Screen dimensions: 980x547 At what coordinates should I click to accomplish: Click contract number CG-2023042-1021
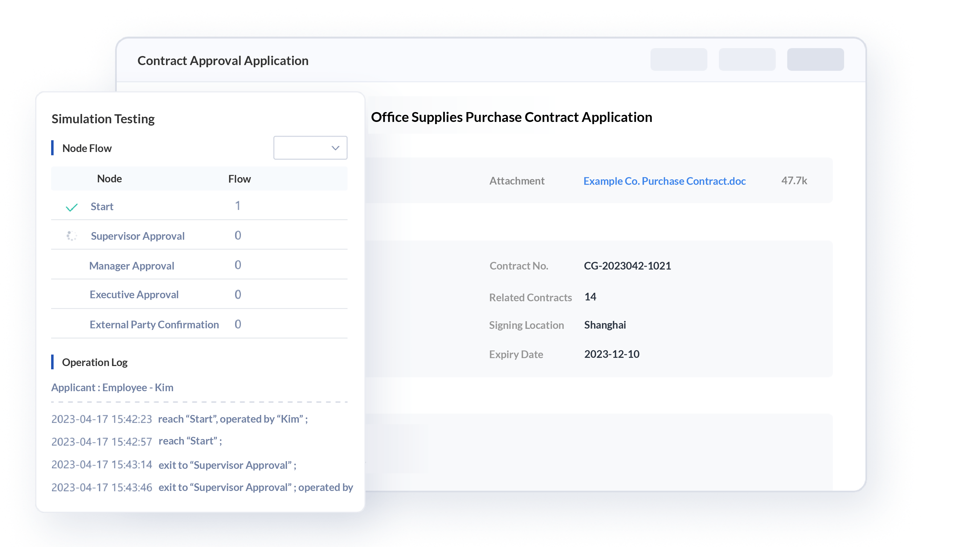[627, 265]
